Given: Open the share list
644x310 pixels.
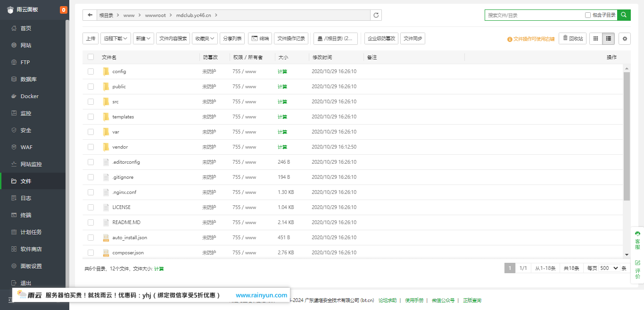Looking at the screenshot, I should pos(232,39).
